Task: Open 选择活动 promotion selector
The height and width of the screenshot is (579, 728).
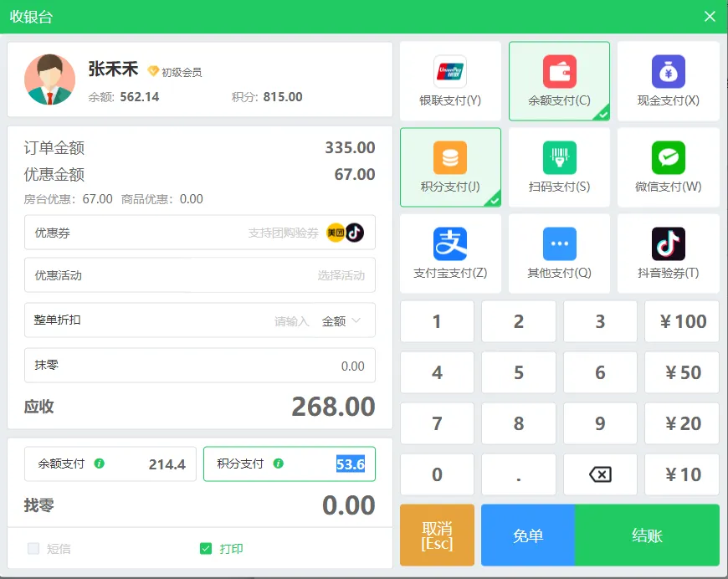Action: pyautogui.click(x=343, y=275)
